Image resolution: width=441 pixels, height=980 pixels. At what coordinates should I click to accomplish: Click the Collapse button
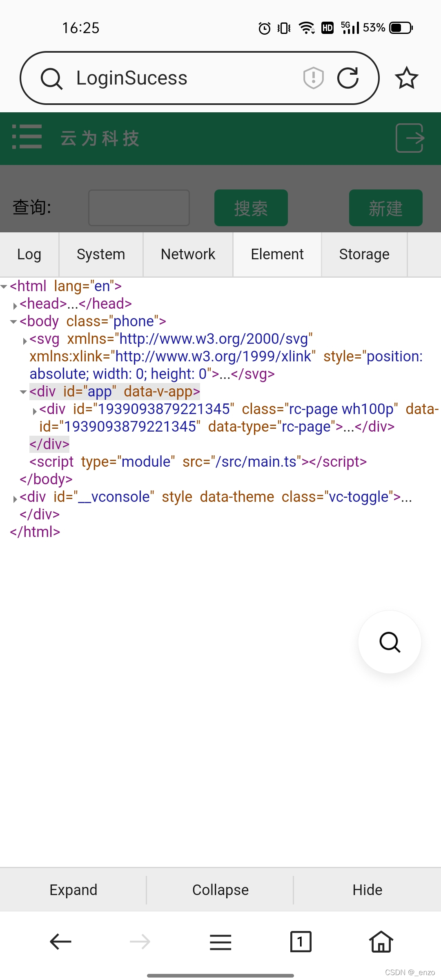[x=220, y=890]
